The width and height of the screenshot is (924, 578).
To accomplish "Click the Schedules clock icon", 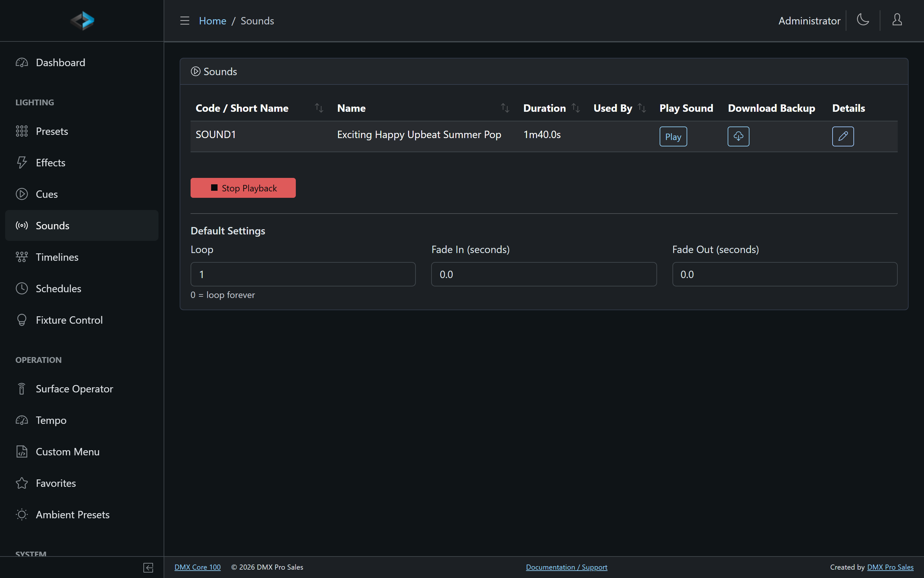I will (22, 289).
